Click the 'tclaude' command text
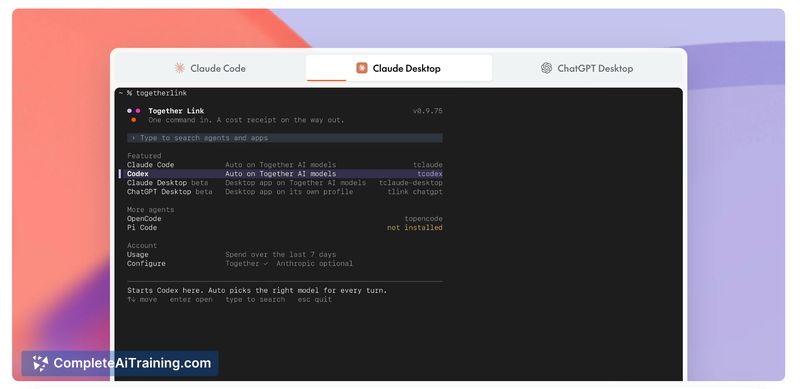Viewport: 800px width, 389px height. (x=428, y=165)
